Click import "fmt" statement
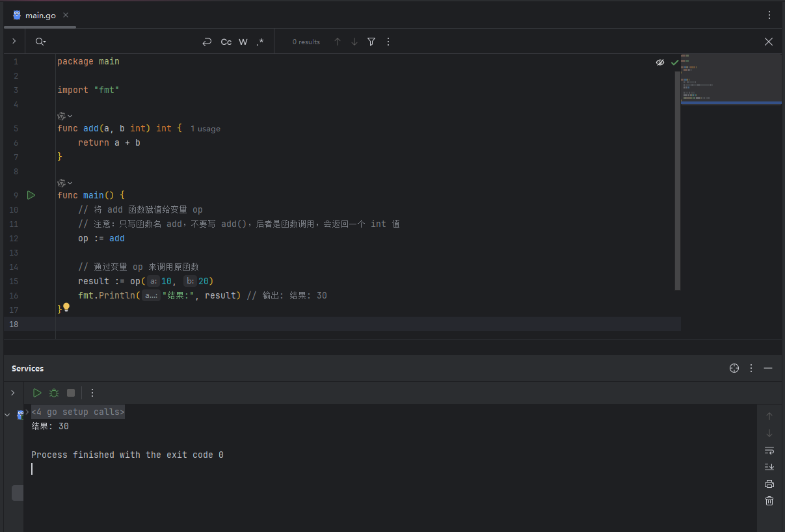 click(x=88, y=90)
